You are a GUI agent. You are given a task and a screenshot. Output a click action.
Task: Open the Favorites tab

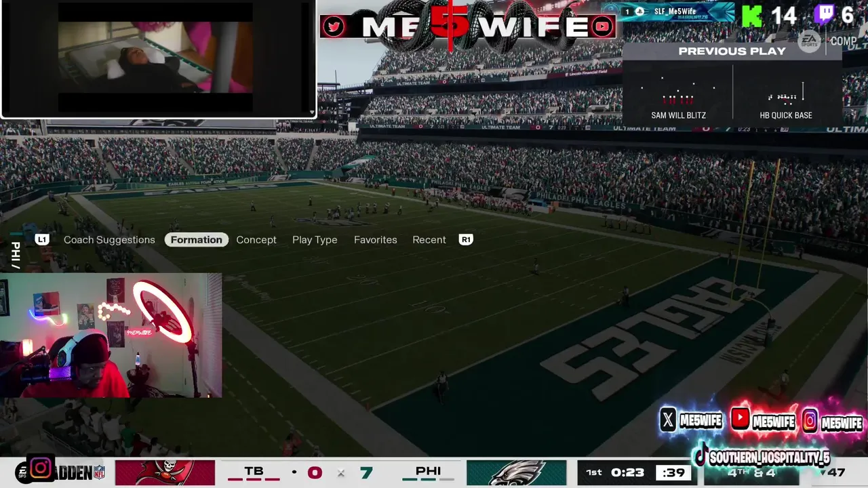(376, 240)
